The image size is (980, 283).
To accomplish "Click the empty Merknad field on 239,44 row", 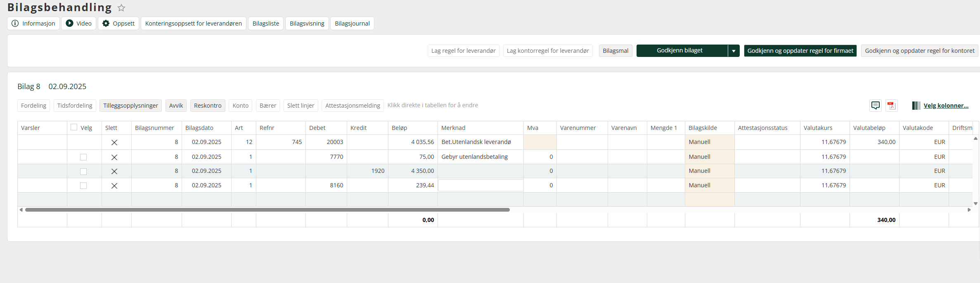I will point(481,185).
